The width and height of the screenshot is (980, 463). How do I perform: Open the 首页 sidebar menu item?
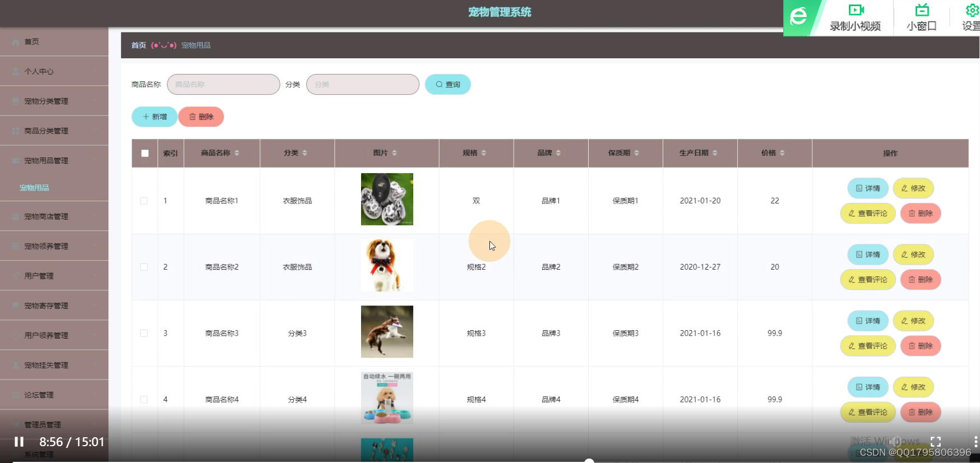coord(54,42)
